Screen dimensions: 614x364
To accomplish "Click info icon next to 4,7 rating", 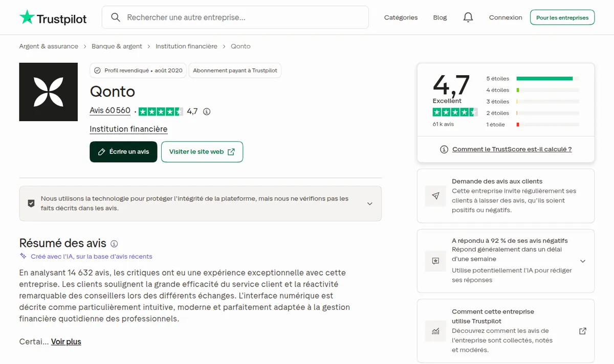I will pyautogui.click(x=207, y=111).
